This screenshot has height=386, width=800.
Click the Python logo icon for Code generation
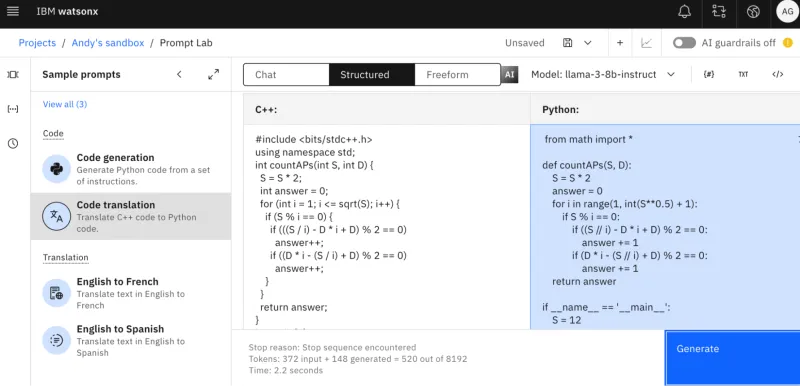tap(56, 169)
